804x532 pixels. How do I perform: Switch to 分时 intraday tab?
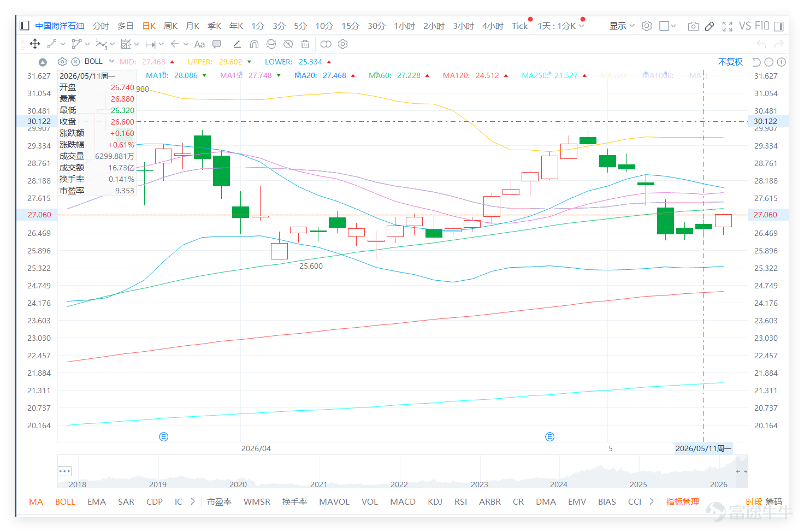(x=101, y=26)
